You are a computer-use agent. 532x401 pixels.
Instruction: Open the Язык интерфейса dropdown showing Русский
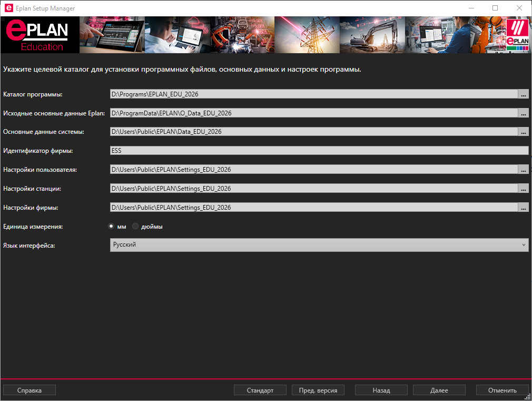(x=319, y=245)
